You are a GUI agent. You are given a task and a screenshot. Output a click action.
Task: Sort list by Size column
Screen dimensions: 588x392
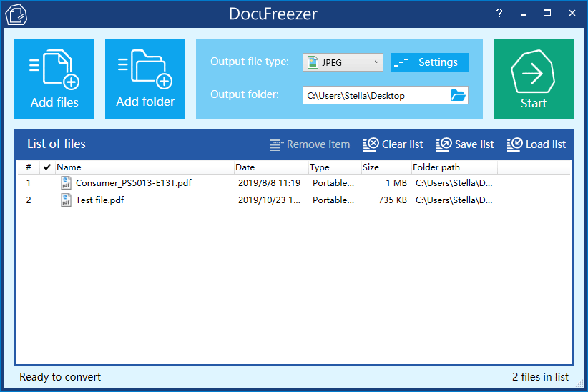click(x=383, y=167)
